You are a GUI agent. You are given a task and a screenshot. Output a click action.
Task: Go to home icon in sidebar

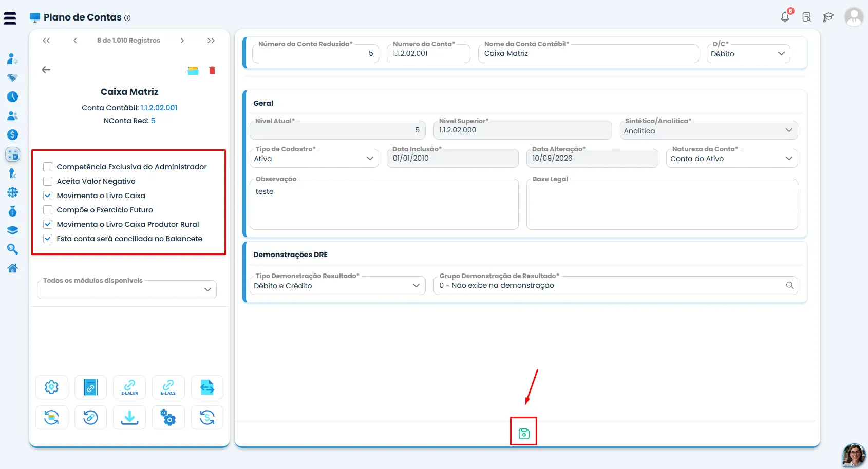click(12, 268)
